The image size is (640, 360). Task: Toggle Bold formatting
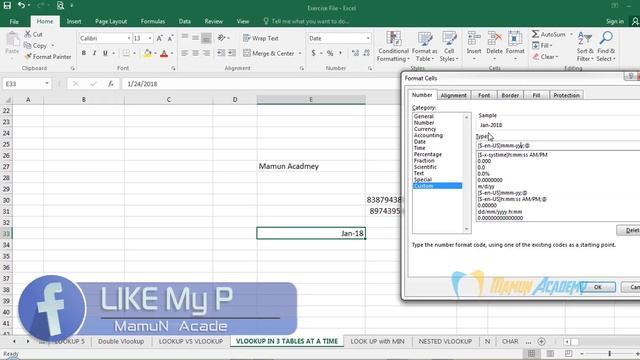click(x=84, y=53)
